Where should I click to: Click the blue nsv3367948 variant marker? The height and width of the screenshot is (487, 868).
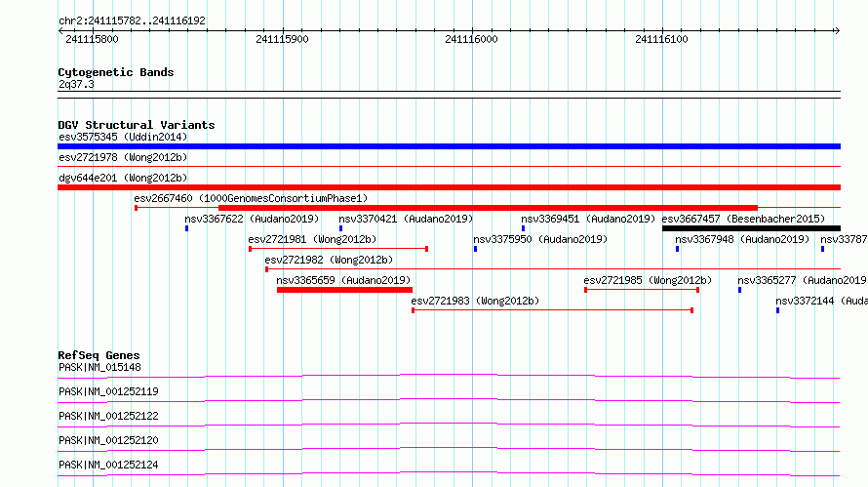click(677, 249)
